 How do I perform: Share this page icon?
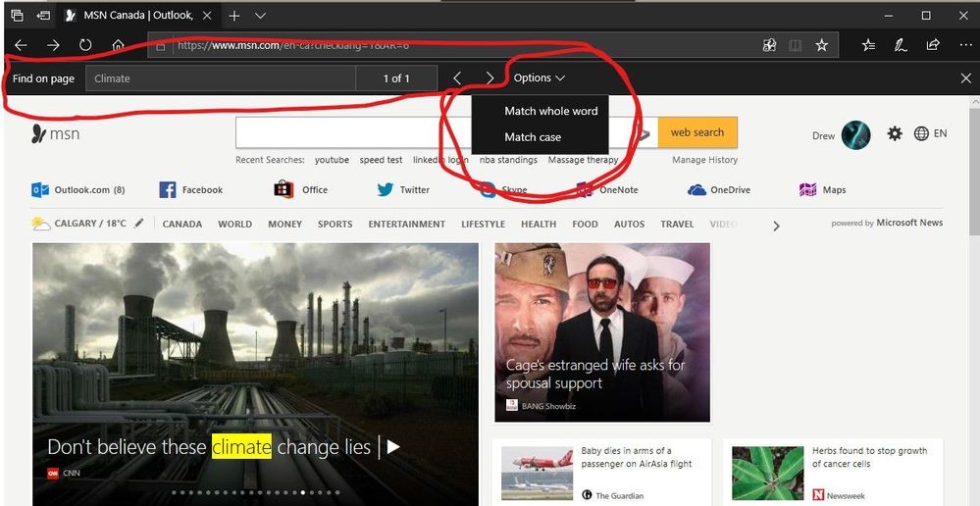(933, 45)
